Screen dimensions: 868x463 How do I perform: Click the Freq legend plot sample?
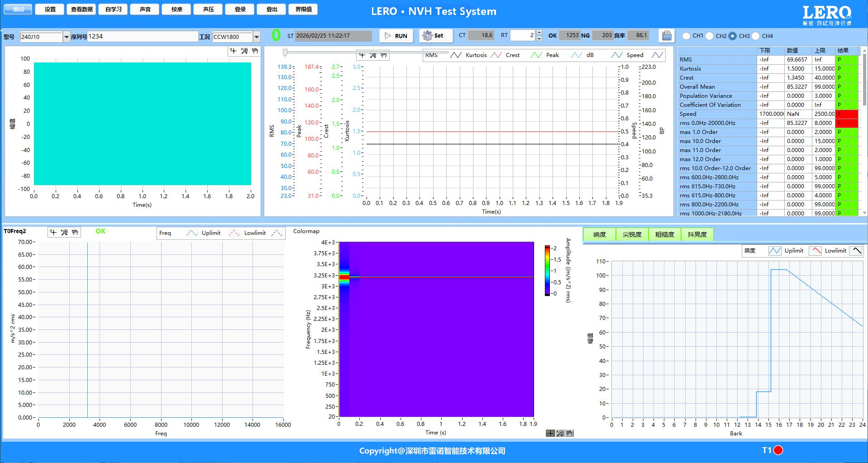tap(192, 233)
